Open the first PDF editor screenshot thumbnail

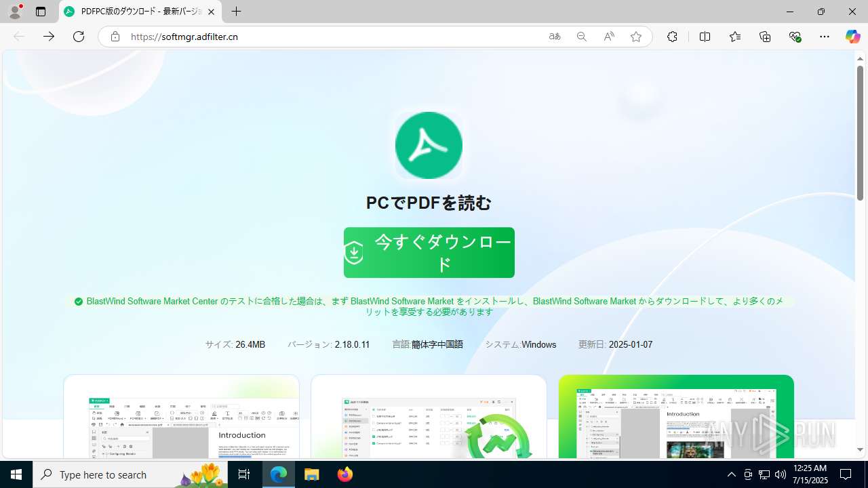click(x=181, y=417)
